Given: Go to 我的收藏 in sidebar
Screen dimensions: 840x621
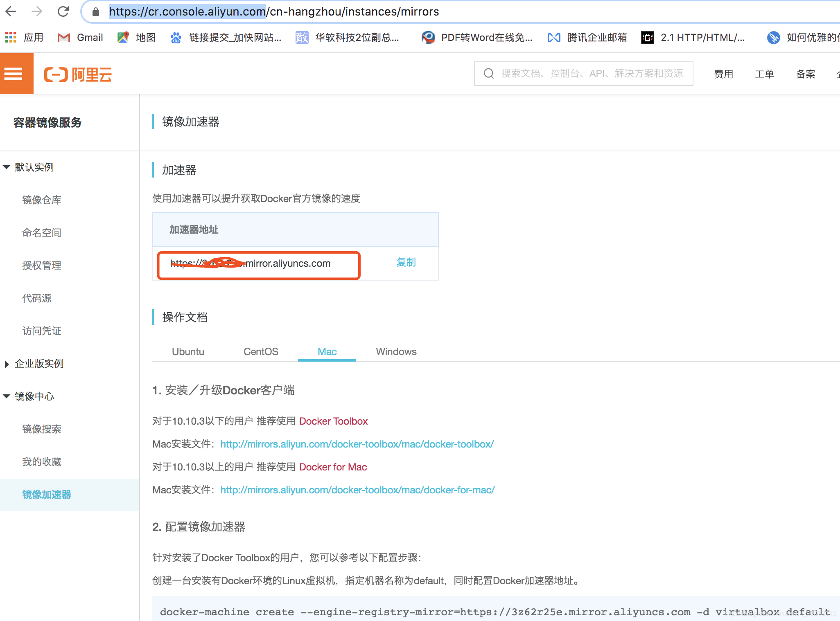Looking at the screenshot, I should point(42,462).
